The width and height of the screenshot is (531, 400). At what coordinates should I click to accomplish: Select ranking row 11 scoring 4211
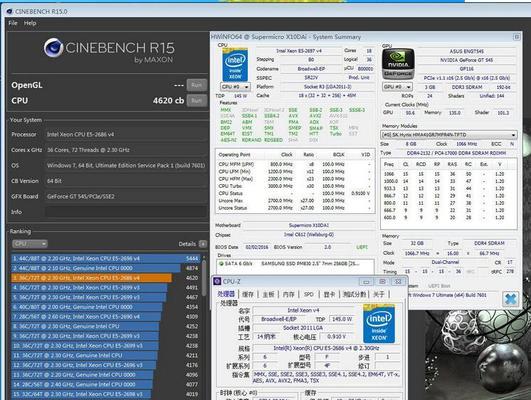pos(106,355)
